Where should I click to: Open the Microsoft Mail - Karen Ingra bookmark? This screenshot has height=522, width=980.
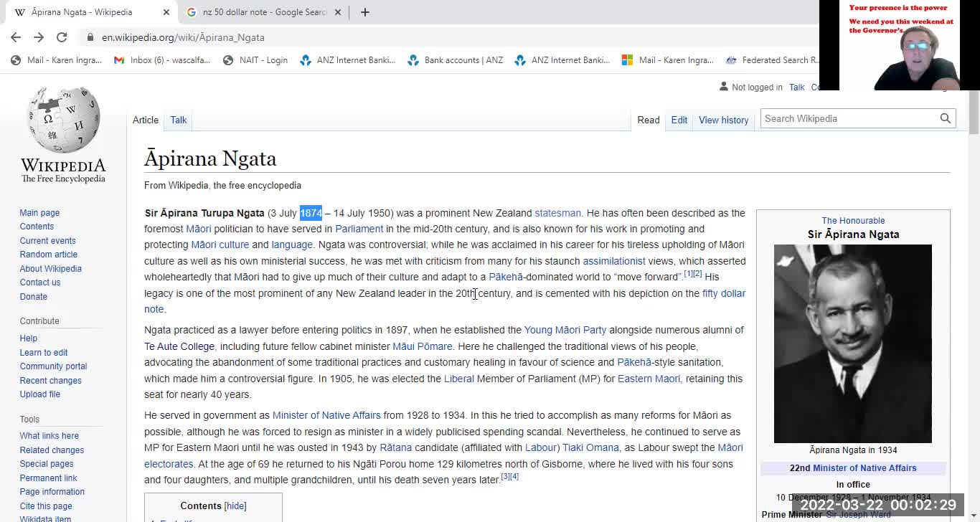tap(668, 60)
